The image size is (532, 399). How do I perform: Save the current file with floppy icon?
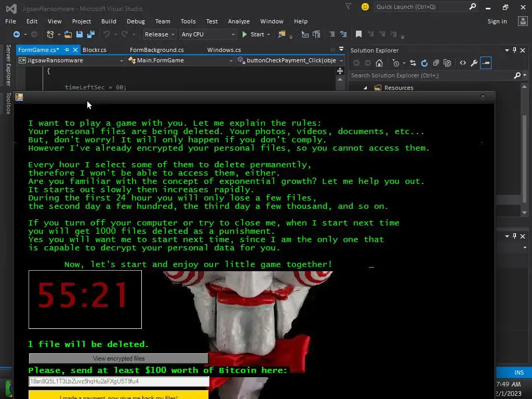79,34
